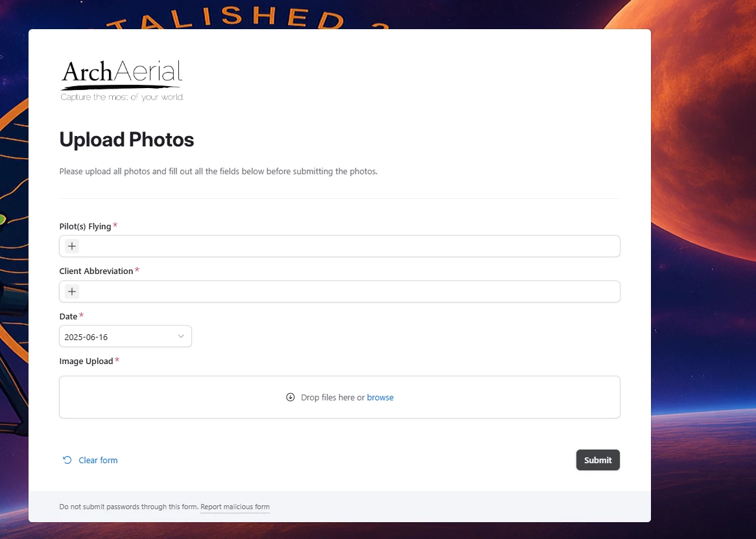Click the 'Drop files here or' text

[x=333, y=397]
